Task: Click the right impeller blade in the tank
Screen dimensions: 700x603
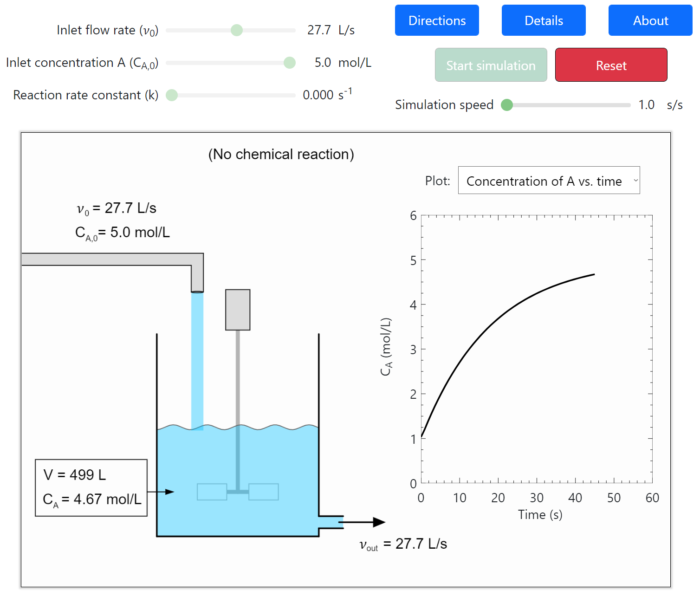Action: [x=264, y=492]
